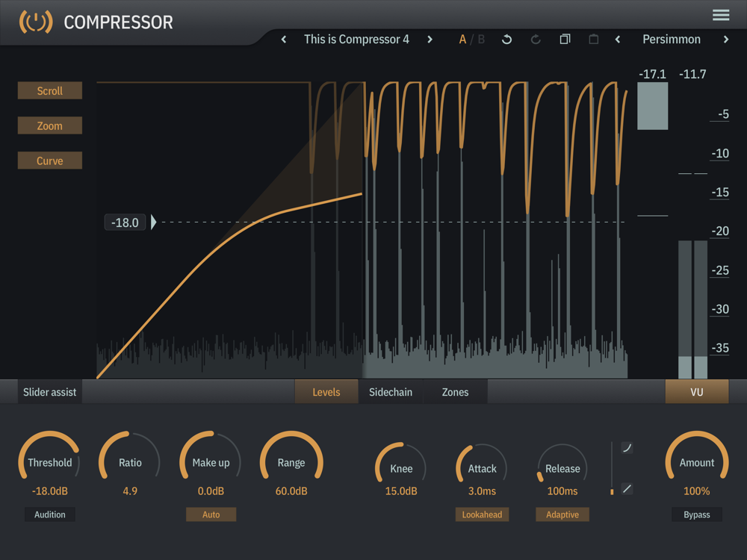This screenshot has height=560, width=747.
Task: Toggle the Adaptive release button
Action: point(562,514)
